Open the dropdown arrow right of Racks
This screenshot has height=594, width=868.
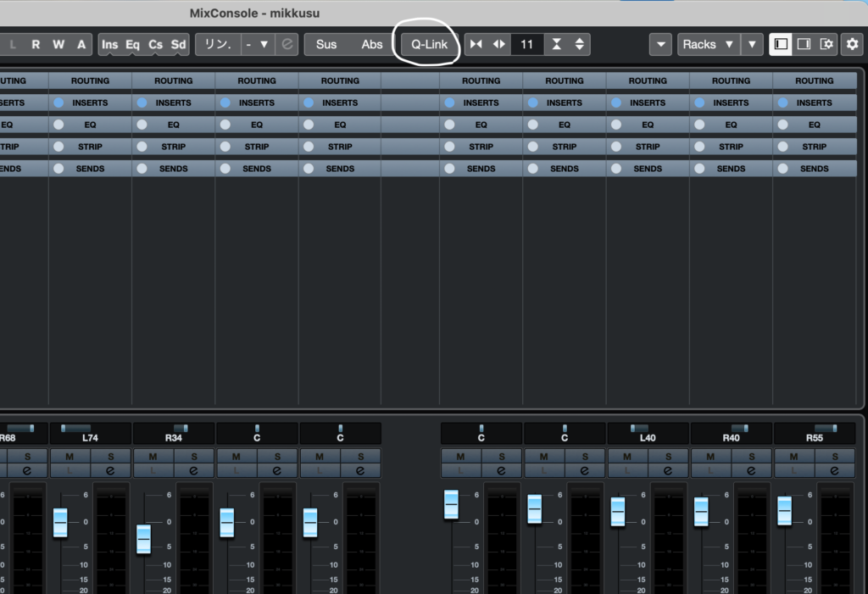click(x=751, y=44)
